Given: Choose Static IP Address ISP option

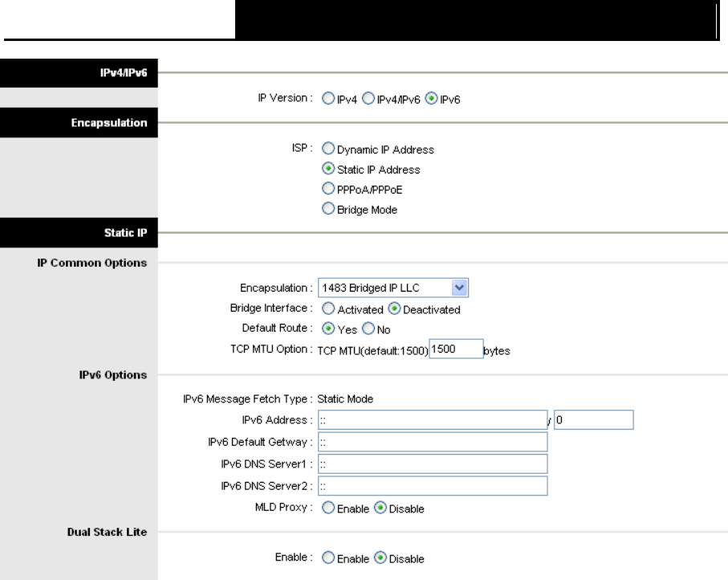Looking at the screenshot, I should click(x=328, y=168).
